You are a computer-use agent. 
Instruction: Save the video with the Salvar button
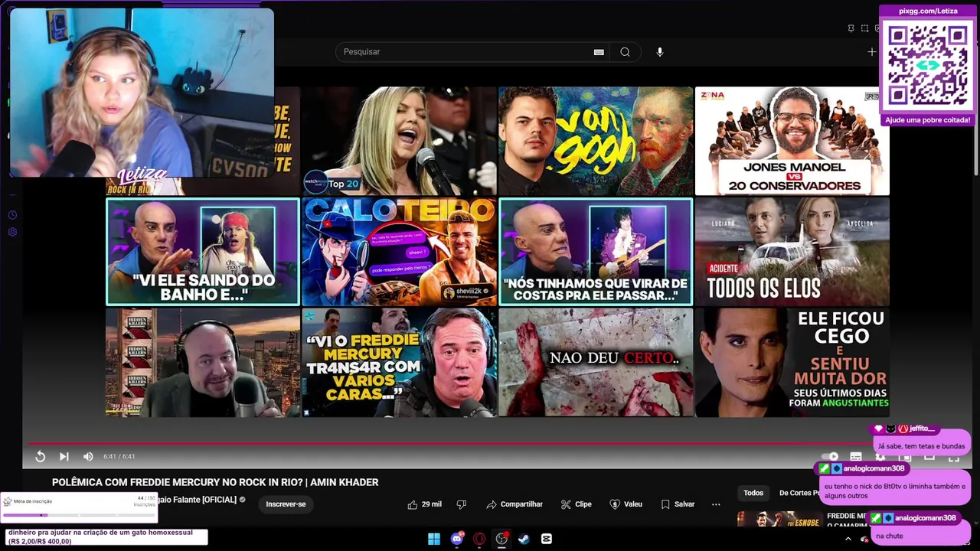point(678,504)
